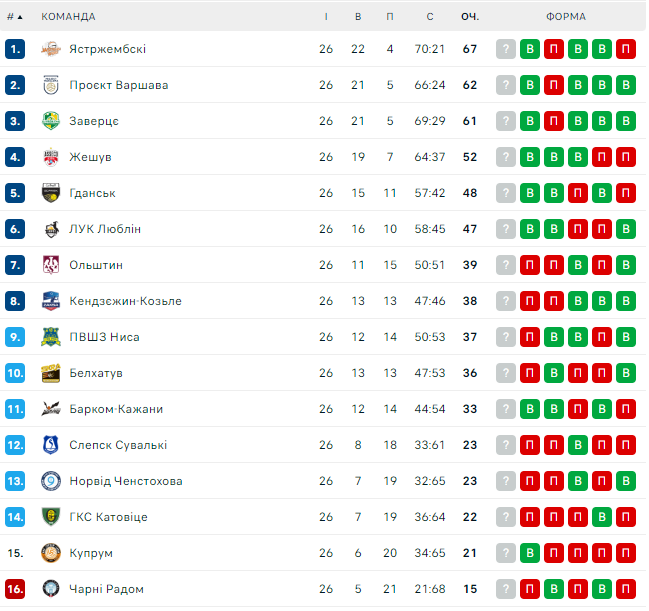This screenshot has height=611, width=649.
Task: Sort standings by КОМАНДА column header
Action: pyautogui.click(x=69, y=16)
